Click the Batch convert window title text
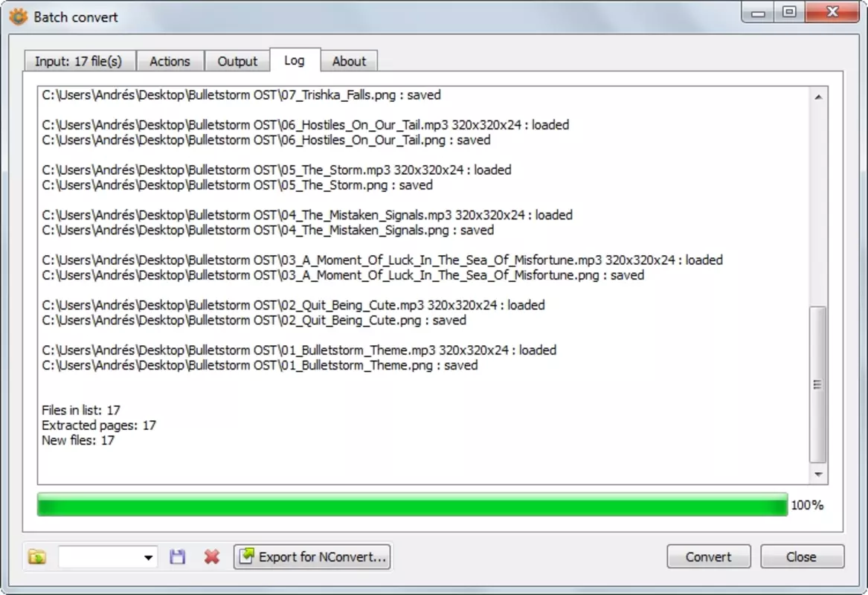Image resolution: width=868 pixels, height=595 pixels. [76, 17]
